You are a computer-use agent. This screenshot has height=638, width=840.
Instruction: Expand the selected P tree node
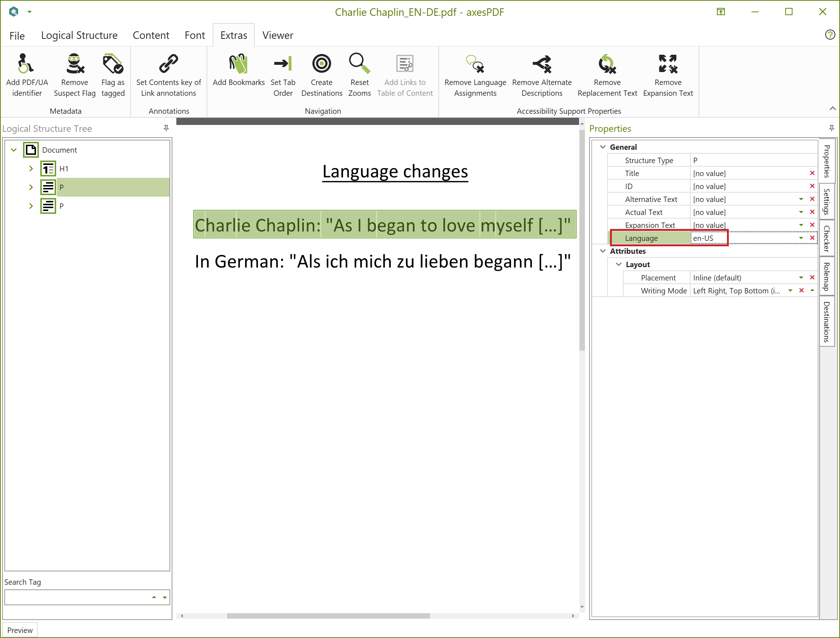[x=31, y=187]
